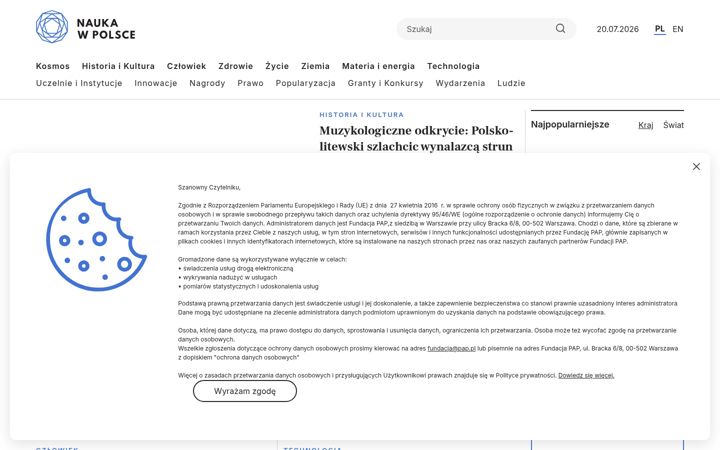Image resolution: width=720 pixels, height=450 pixels.
Task: Click the Nauka w Polsce logo
Action: [x=85, y=27]
